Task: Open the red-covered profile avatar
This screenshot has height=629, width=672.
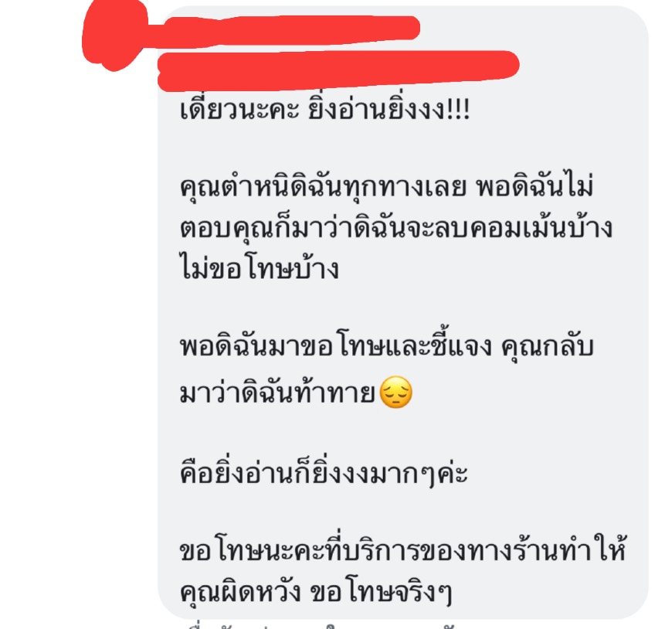Action: [x=115, y=36]
